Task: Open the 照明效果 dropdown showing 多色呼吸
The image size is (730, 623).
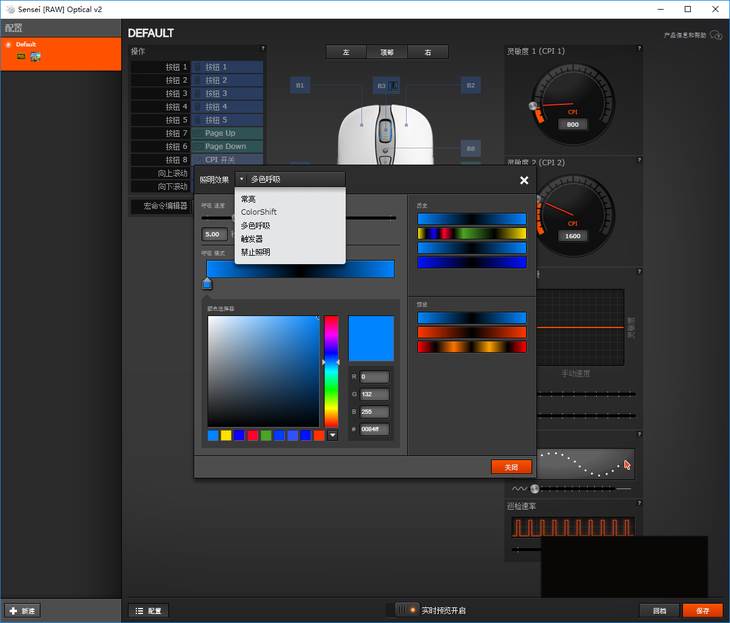Action: (291, 179)
